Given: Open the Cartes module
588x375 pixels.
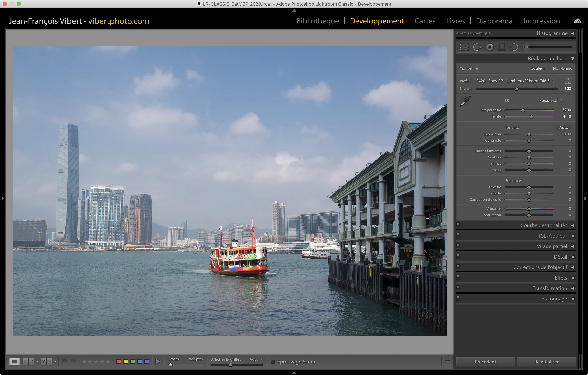Looking at the screenshot, I should coord(425,21).
